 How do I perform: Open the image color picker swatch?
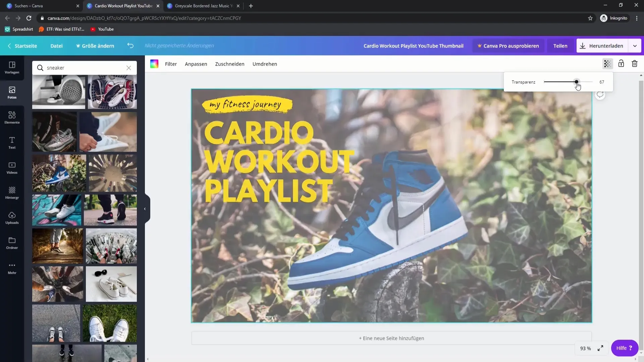pyautogui.click(x=154, y=64)
